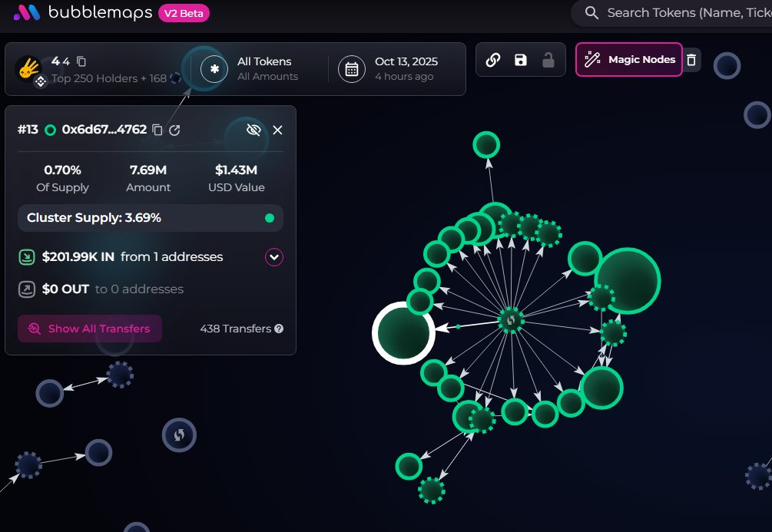Viewport: 772px width, 532px height.
Task: Toggle the padlock lock icon
Action: click(x=548, y=60)
